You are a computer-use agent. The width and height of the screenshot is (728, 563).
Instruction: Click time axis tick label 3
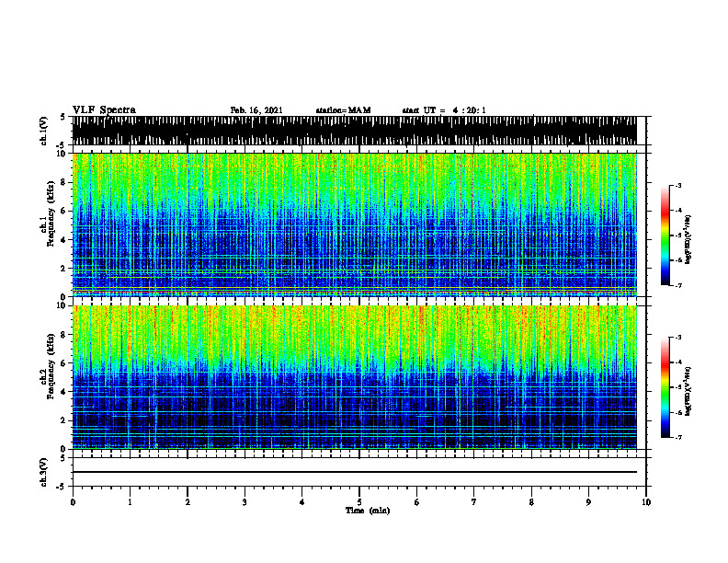(245, 502)
